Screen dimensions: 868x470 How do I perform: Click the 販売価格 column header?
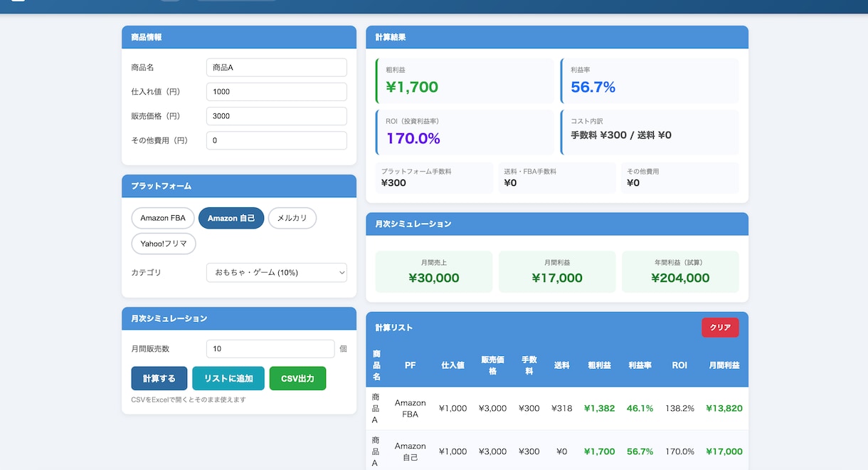pyautogui.click(x=492, y=365)
